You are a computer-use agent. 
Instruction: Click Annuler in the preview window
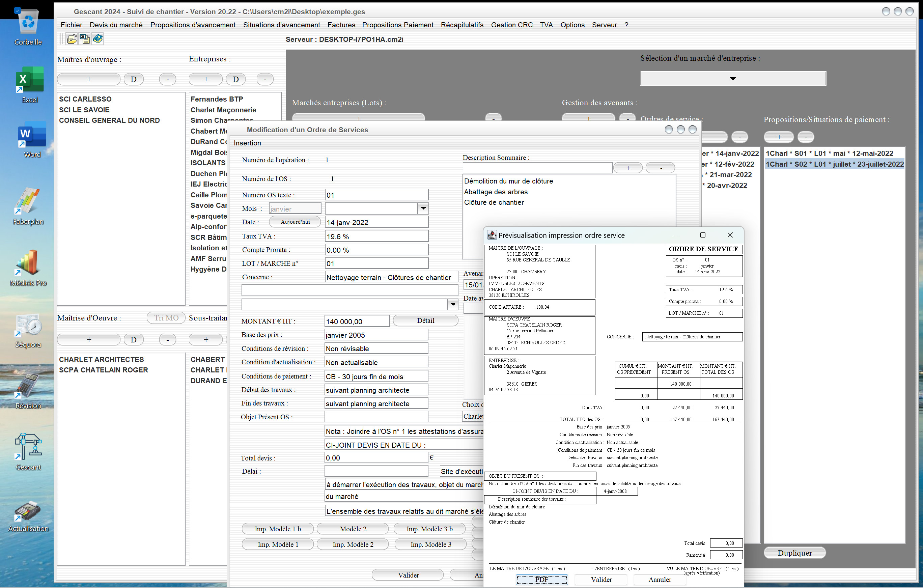[660, 579]
